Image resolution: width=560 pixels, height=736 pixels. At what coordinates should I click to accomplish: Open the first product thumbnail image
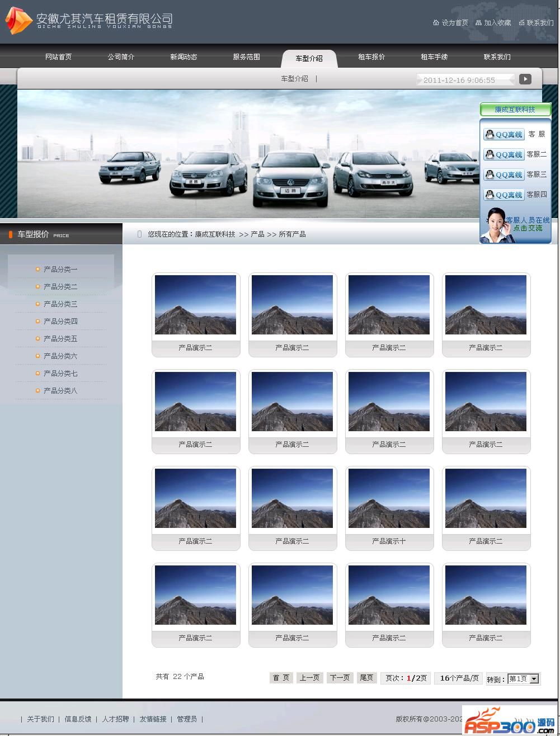coord(195,305)
